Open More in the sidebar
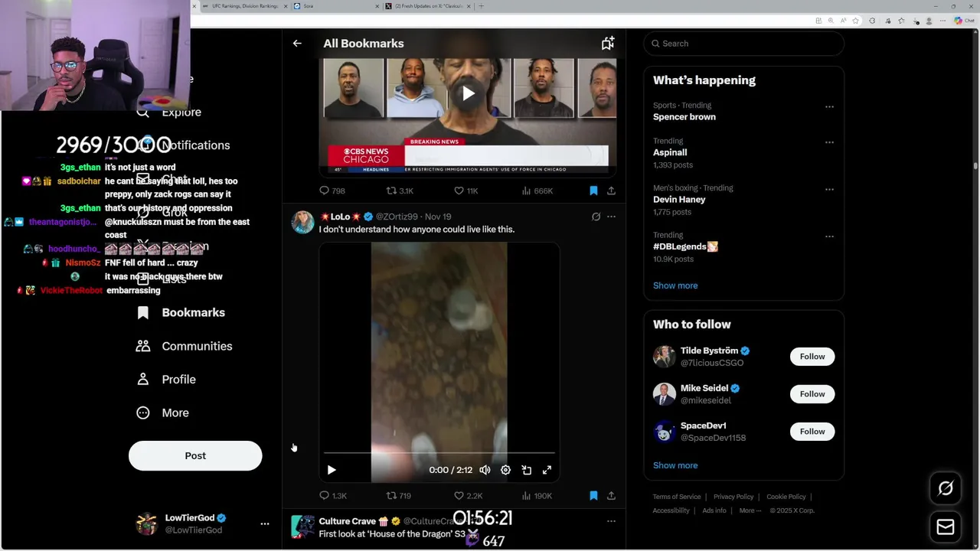The width and height of the screenshot is (980, 551). (x=163, y=413)
